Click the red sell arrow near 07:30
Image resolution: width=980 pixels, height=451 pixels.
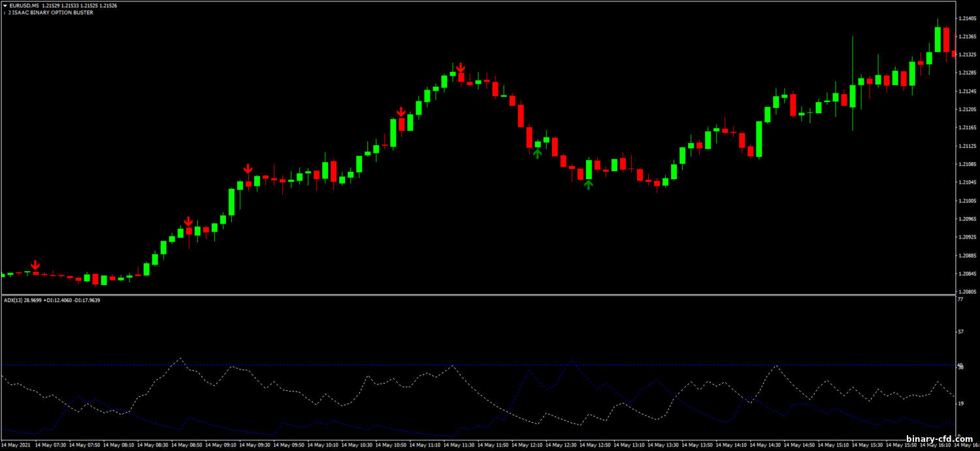point(36,265)
